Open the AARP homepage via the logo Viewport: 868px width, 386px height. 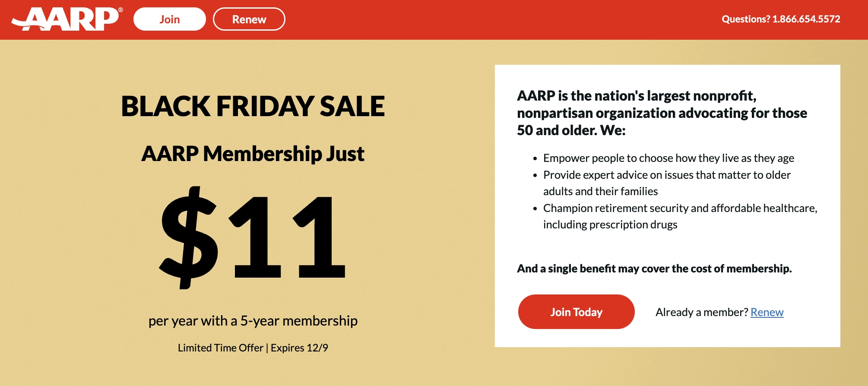pyautogui.click(x=65, y=19)
